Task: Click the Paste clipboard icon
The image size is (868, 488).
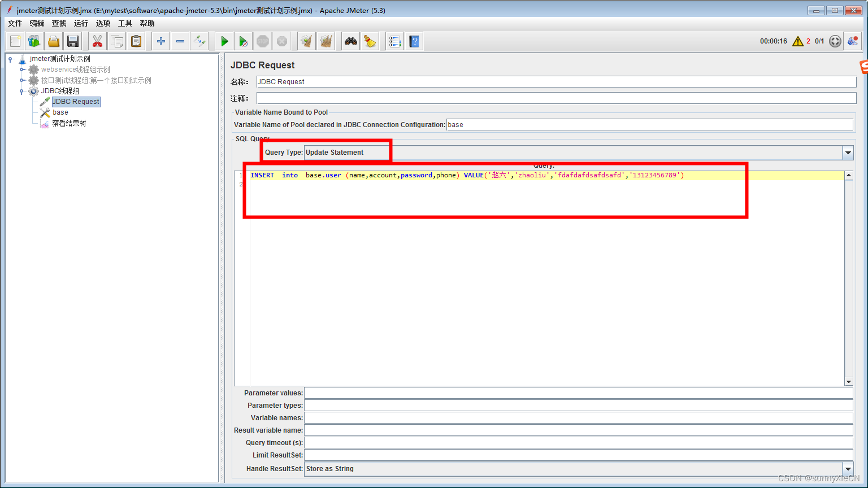Action: (x=136, y=41)
